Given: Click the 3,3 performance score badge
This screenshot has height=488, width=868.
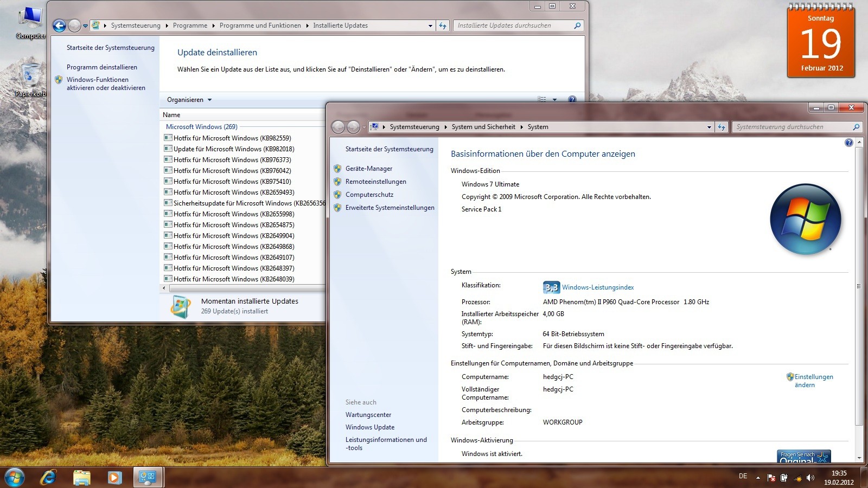Looking at the screenshot, I should tap(551, 287).
